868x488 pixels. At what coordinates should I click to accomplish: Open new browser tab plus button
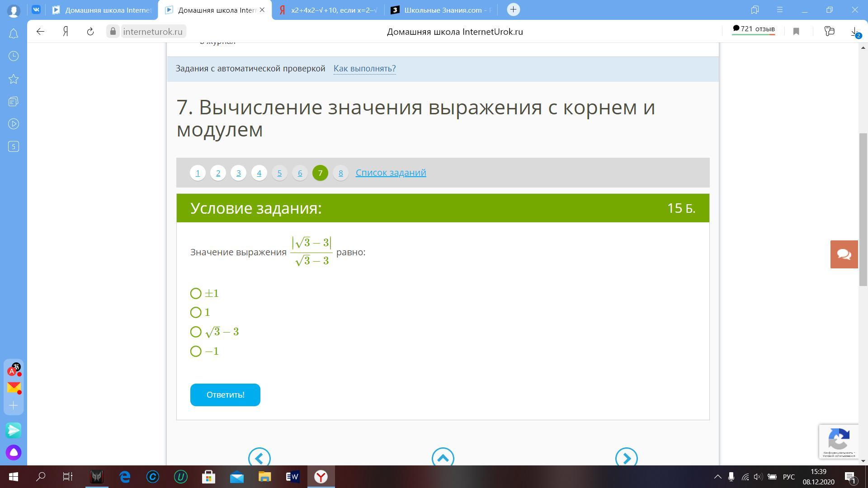[513, 9]
